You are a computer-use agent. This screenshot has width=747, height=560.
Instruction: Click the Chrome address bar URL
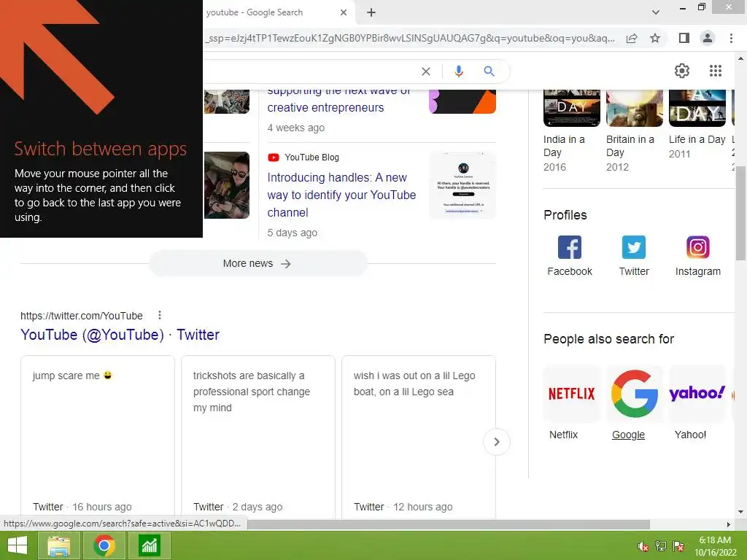tap(410, 38)
